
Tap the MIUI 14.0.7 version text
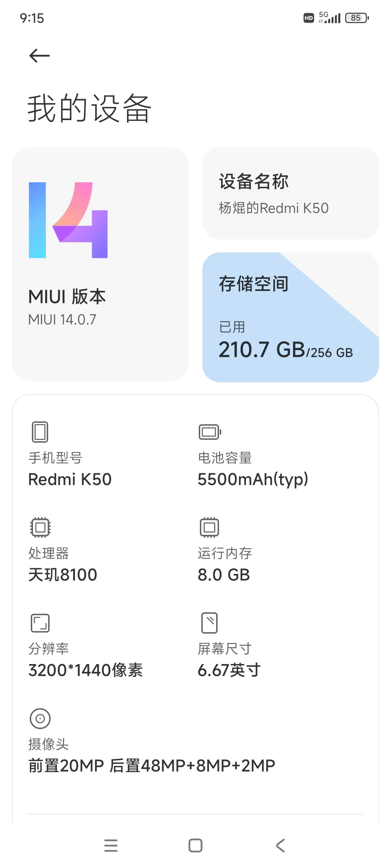[x=62, y=320]
